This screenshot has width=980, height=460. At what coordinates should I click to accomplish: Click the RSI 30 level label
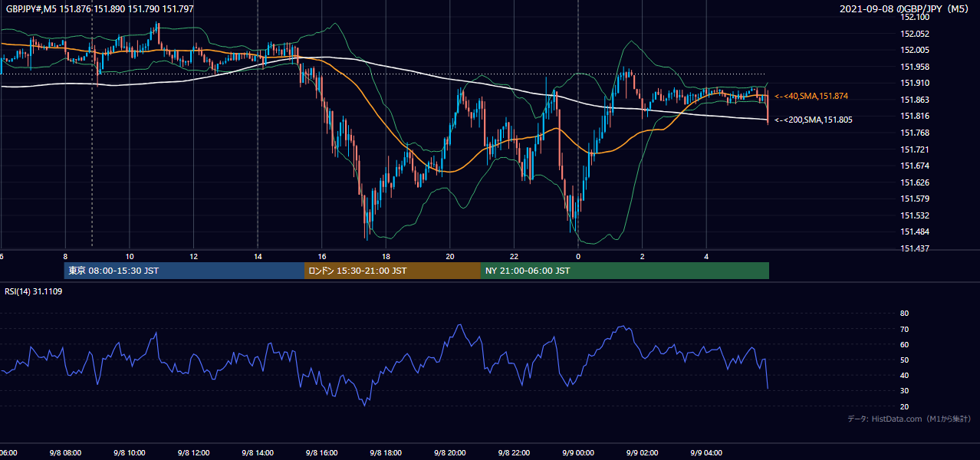tap(904, 391)
